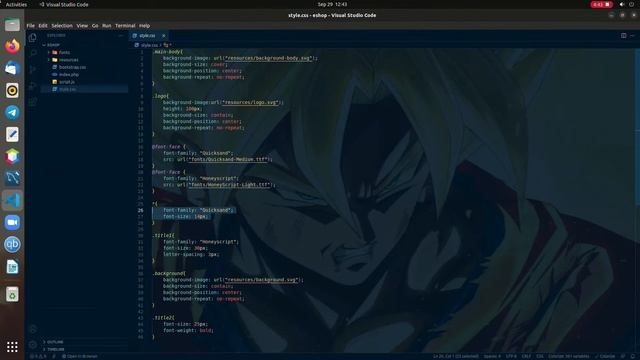Viewport: 640px width, 360px height.
Task: Open the Selection menu
Action: coord(62,25)
